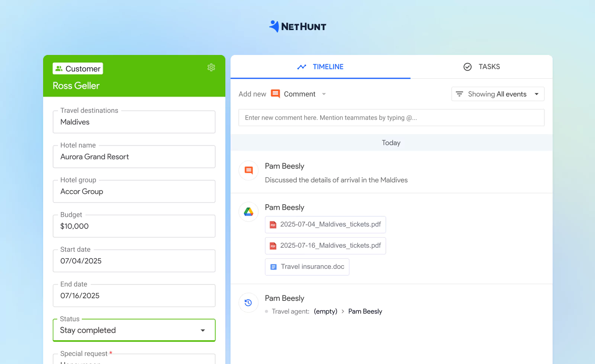Screen dimensions: 595x364
Task: Open 2025-07-16_Maldives_tickets.pdf attachment
Action: (x=325, y=246)
